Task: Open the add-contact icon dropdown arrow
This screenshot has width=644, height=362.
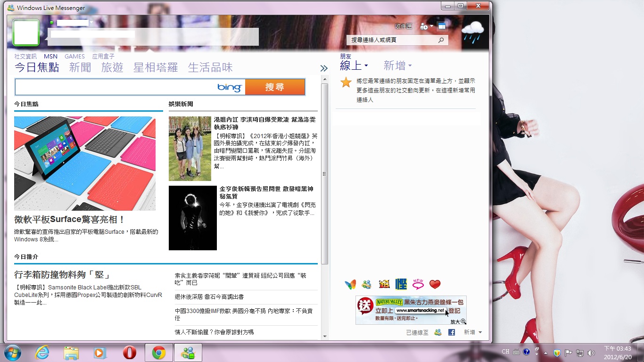Action: [431, 27]
